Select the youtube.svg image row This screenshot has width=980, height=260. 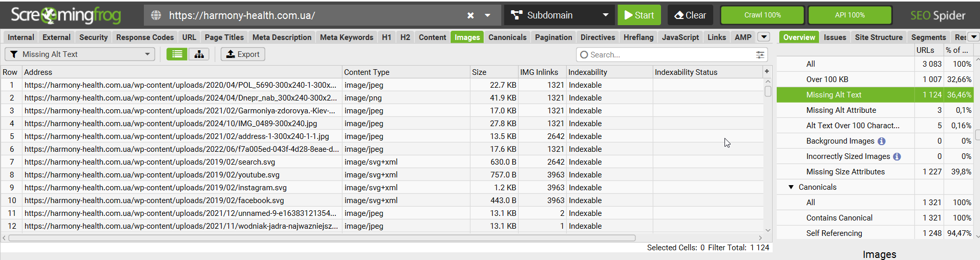coord(382,174)
